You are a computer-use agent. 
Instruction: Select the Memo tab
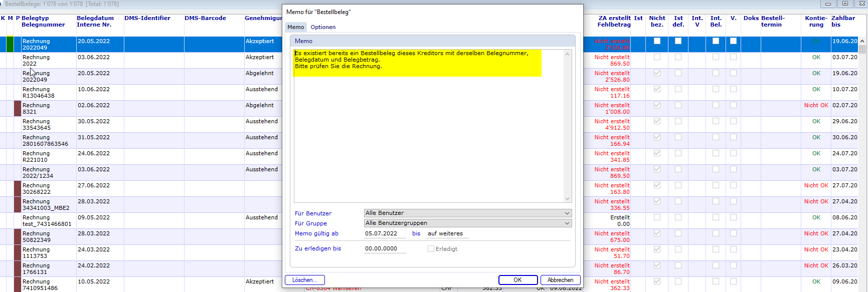pos(295,27)
